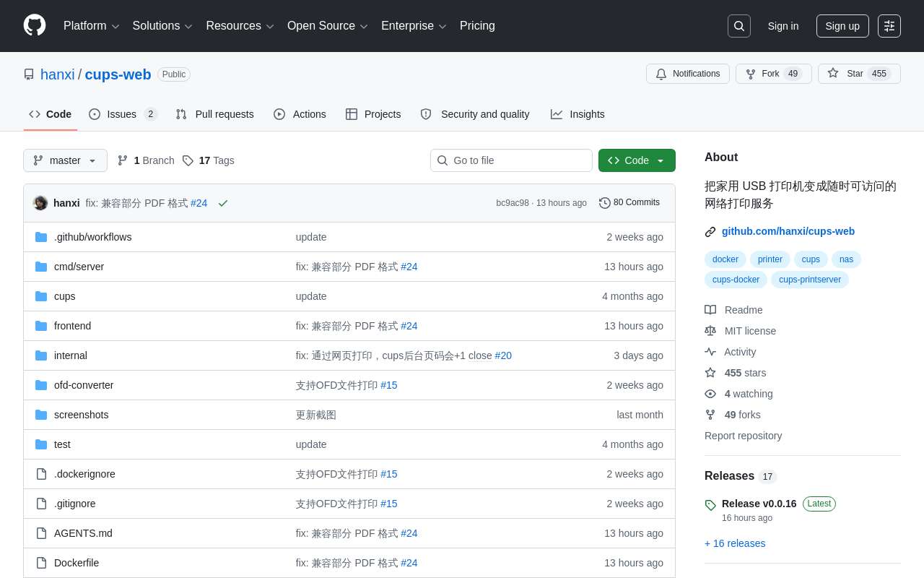Fork the repository
Screen dimensions: 924x578
[x=772, y=74]
